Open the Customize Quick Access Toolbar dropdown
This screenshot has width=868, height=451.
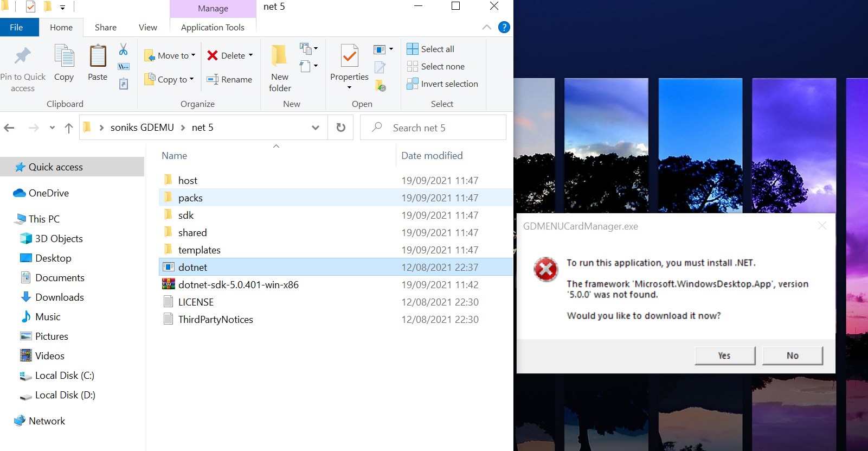click(x=62, y=7)
